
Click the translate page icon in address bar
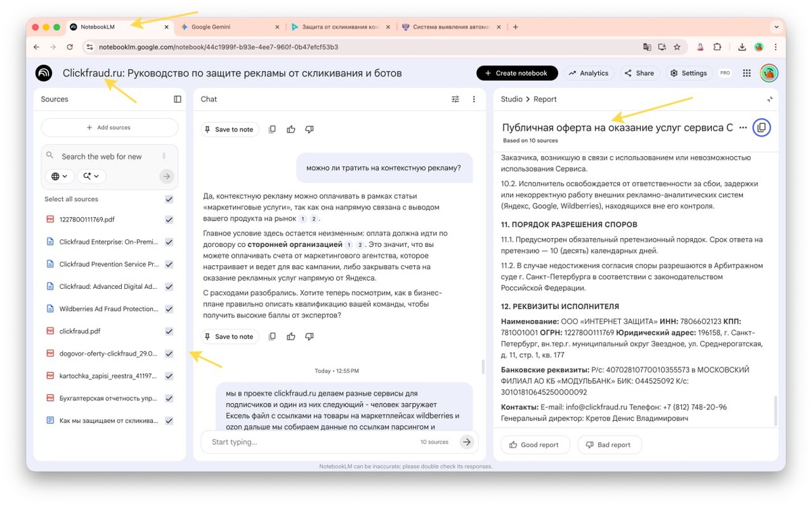tap(647, 47)
